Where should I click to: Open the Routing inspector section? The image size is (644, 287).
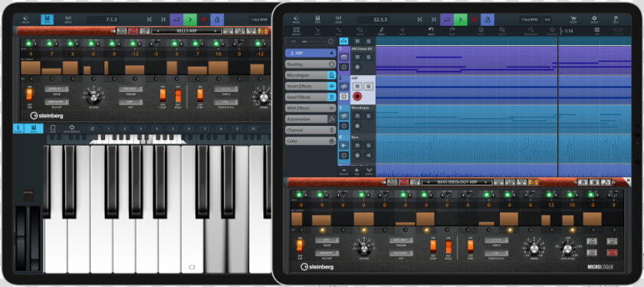pyautogui.click(x=310, y=64)
